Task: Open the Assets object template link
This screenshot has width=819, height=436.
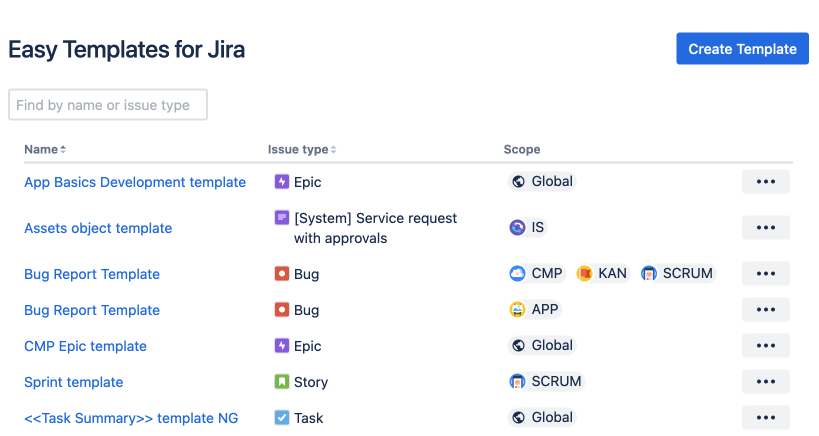Action: pos(98,228)
